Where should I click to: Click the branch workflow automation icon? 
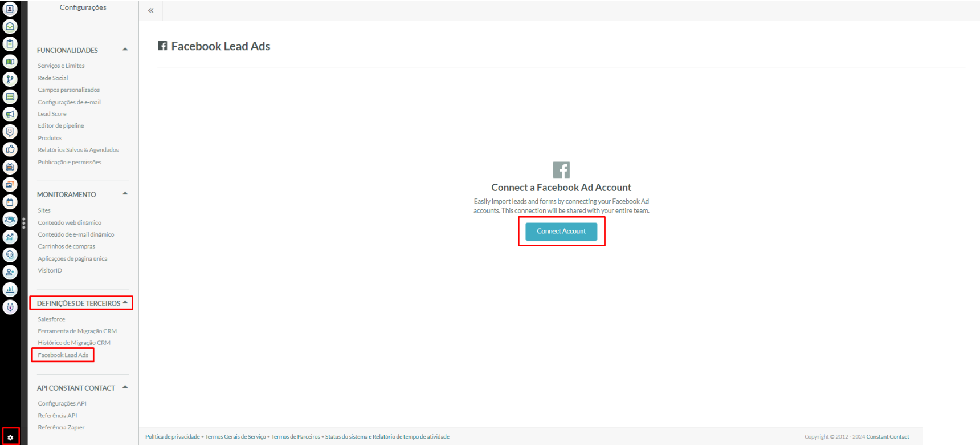tap(10, 79)
